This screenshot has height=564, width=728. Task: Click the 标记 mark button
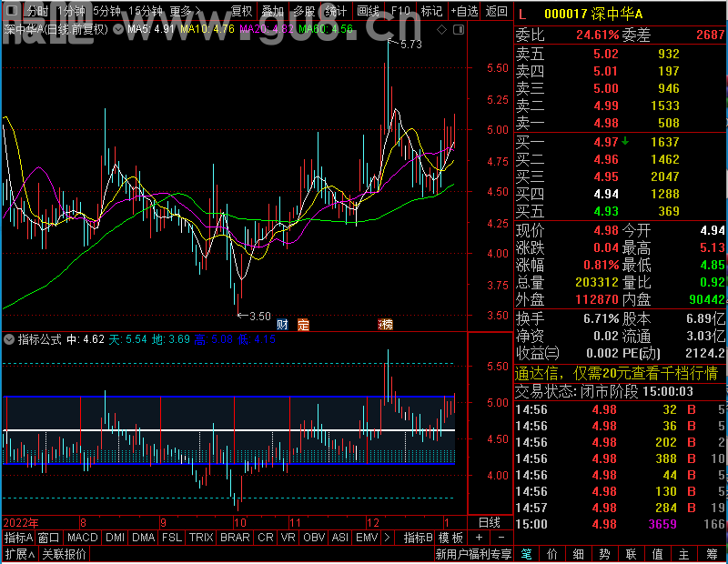point(431,11)
